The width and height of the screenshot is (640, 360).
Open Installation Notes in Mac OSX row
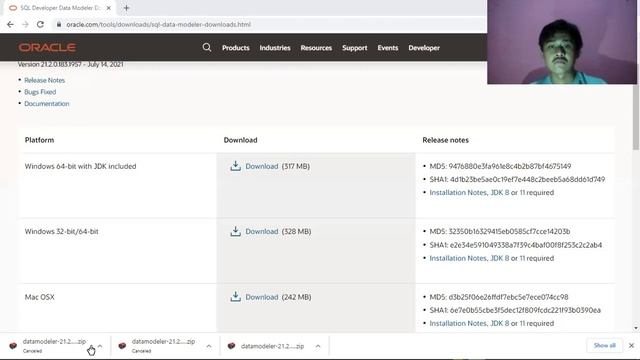pyautogui.click(x=458, y=323)
